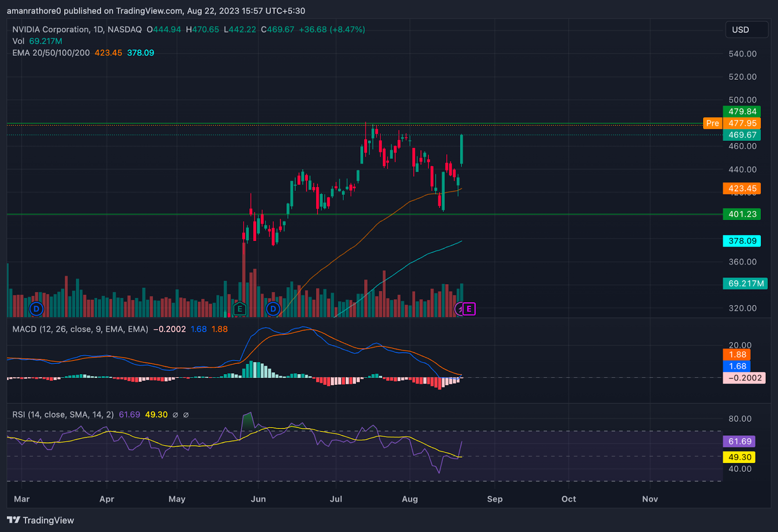This screenshot has height=532, width=778.
Task: Click the Pre 477.95 pre-market price label
Action: click(x=732, y=123)
